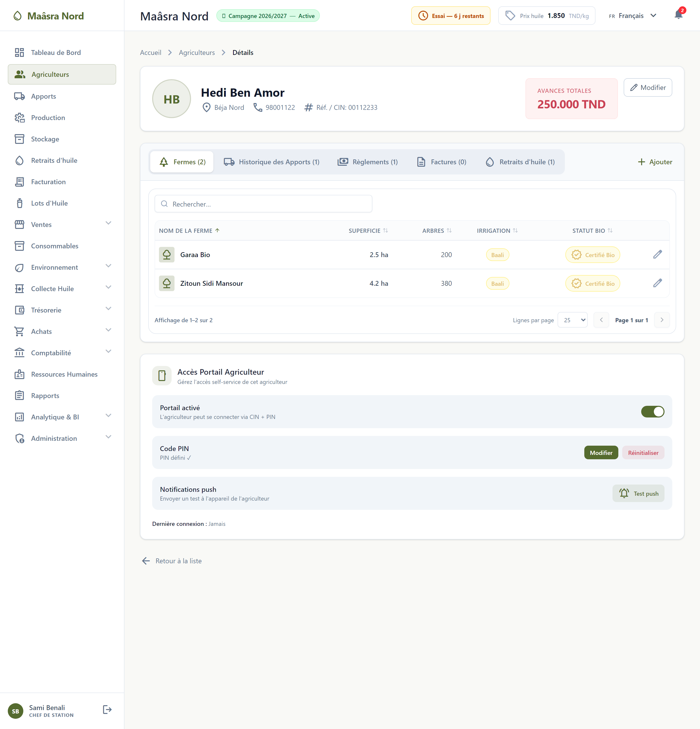The image size is (700, 729).
Task: Click the location pin beside Béja Nord
Action: click(206, 107)
